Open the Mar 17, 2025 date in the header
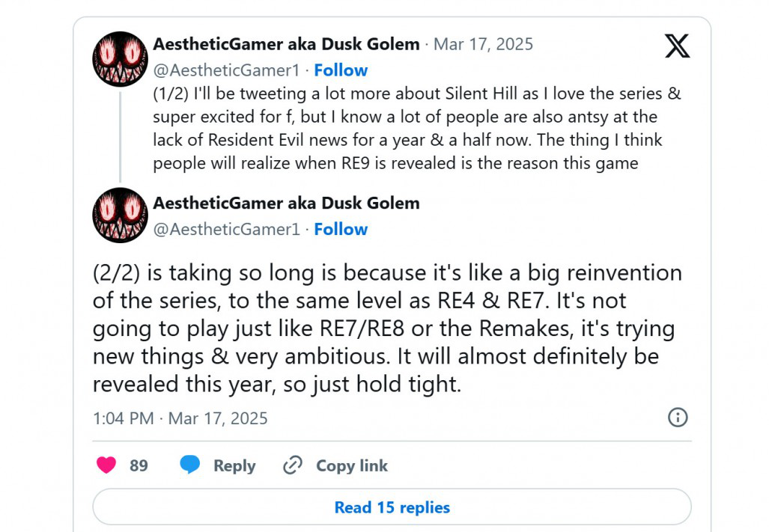 483,44
